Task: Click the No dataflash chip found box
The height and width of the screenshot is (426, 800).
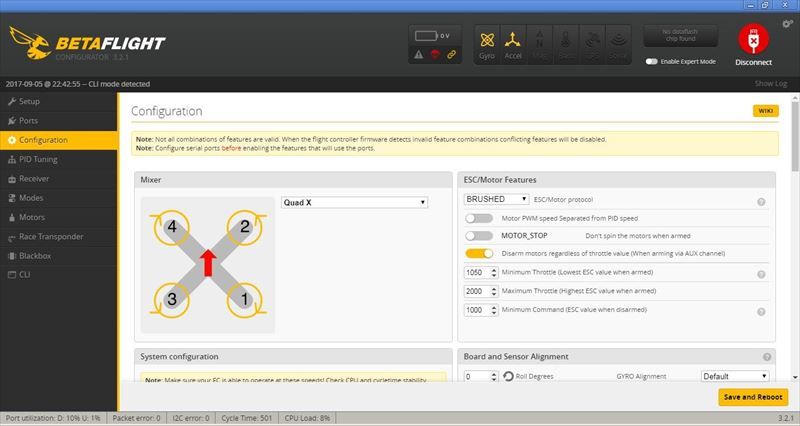Action: pos(680,35)
